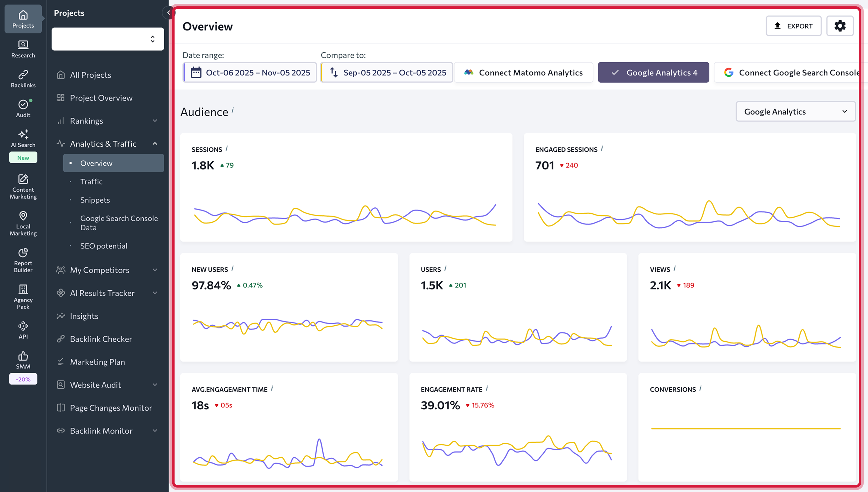Launch AI Search from the sidebar

point(23,138)
